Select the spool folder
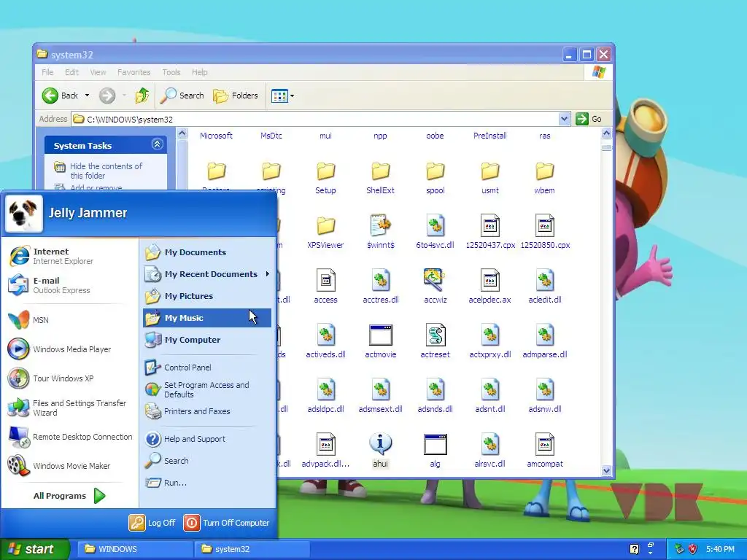This screenshot has width=747, height=560. (x=435, y=178)
